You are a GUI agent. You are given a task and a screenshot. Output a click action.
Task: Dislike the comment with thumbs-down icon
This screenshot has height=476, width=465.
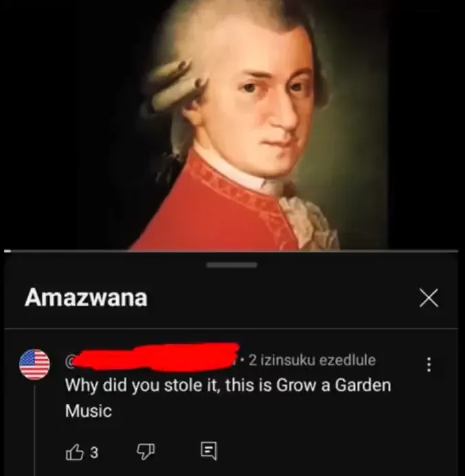(x=146, y=451)
